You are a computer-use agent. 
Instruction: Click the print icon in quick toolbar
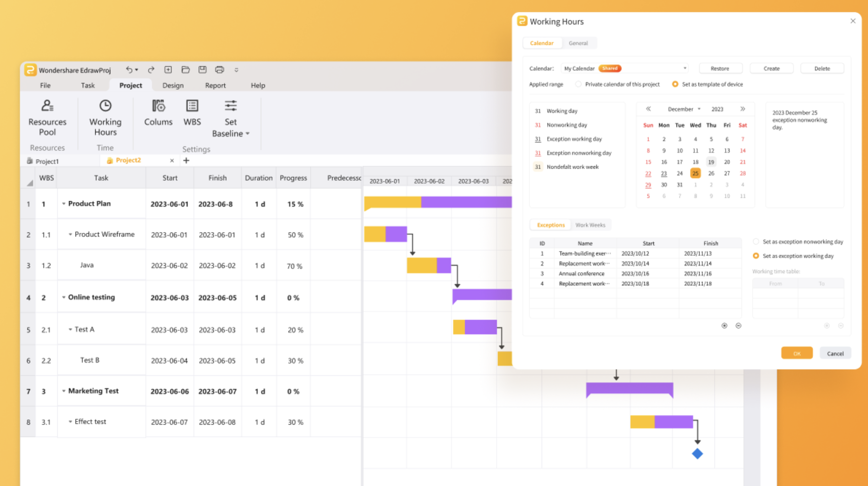(x=220, y=70)
